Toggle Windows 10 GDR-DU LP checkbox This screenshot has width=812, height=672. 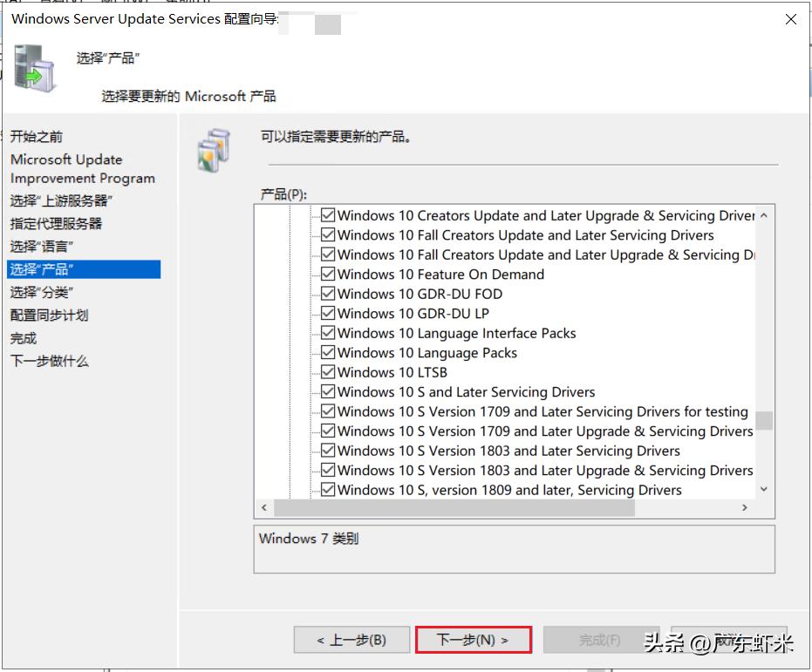tap(328, 313)
